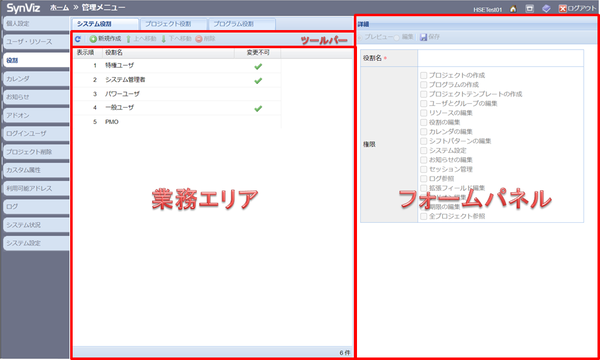Select the パワーユーザ row
The height and width of the screenshot is (360, 600).
[177, 94]
